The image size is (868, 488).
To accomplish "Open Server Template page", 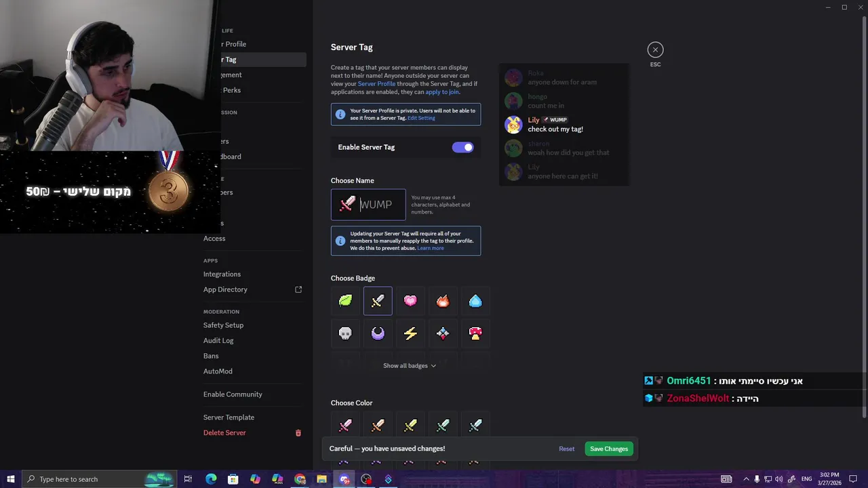I will 229,418.
